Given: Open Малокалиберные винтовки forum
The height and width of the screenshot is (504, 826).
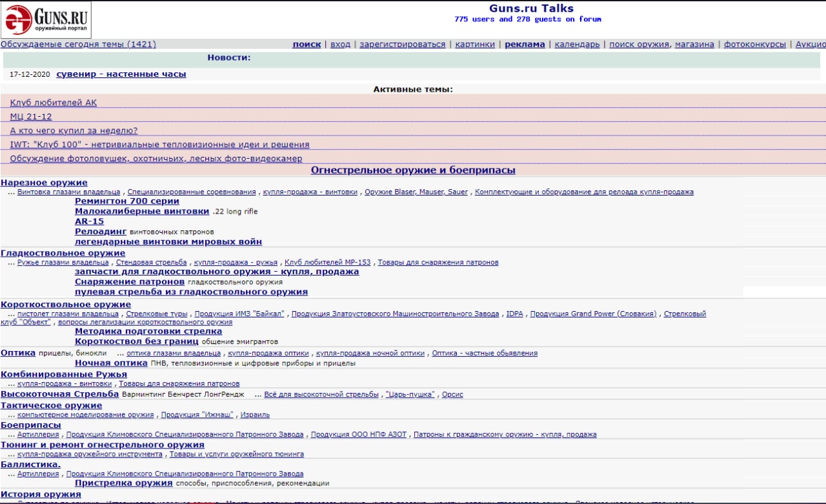Looking at the screenshot, I should [x=142, y=211].
